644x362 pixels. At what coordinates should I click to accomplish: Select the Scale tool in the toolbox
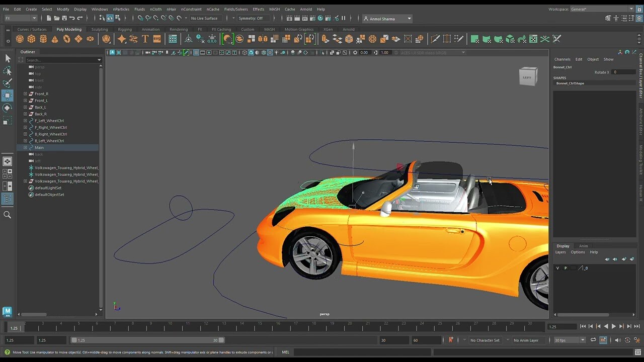(8, 121)
